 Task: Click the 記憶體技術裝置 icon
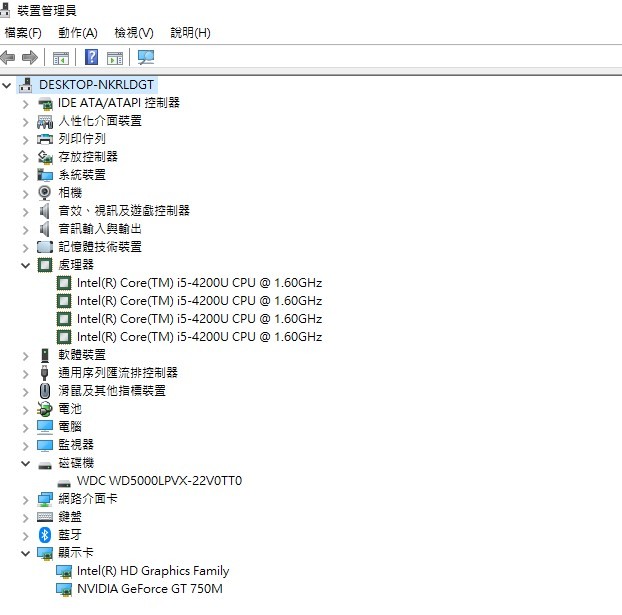click(45, 247)
